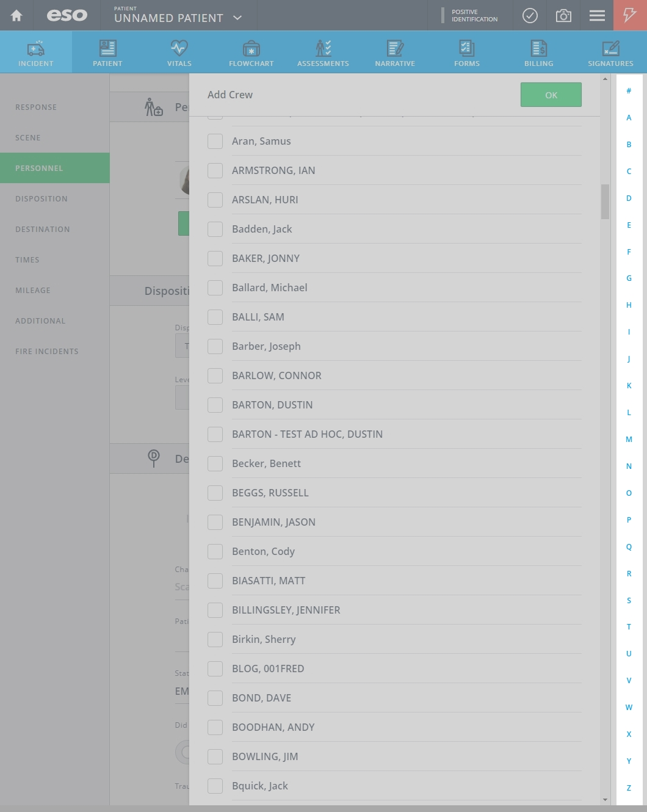The height and width of the screenshot is (812, 647).
Task: Select Personnel in the sidebar
Action: point(55,168)
